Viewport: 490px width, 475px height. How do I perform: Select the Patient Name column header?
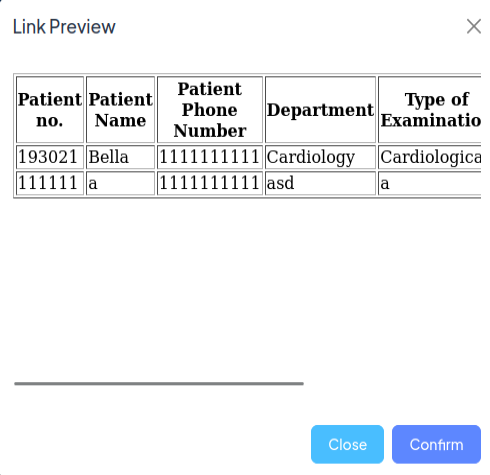121,110
